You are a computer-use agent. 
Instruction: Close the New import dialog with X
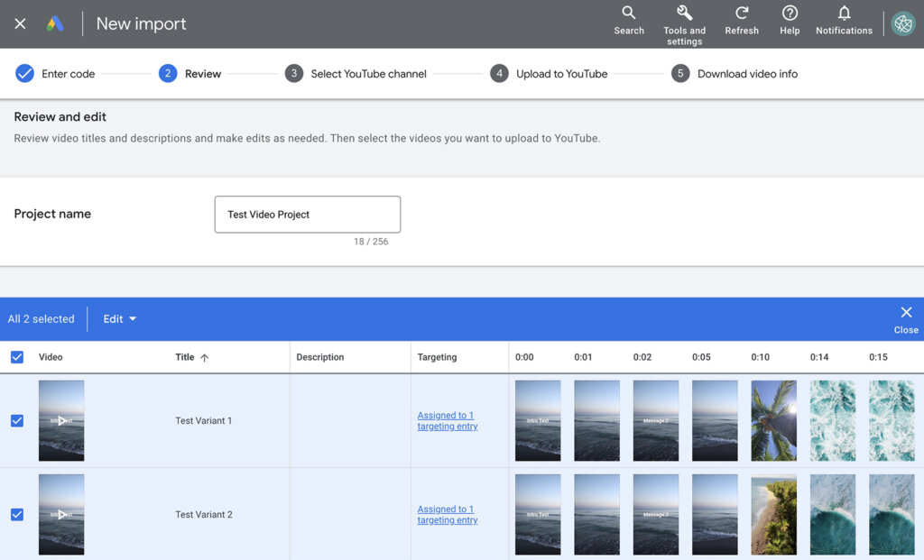point(20,24)
